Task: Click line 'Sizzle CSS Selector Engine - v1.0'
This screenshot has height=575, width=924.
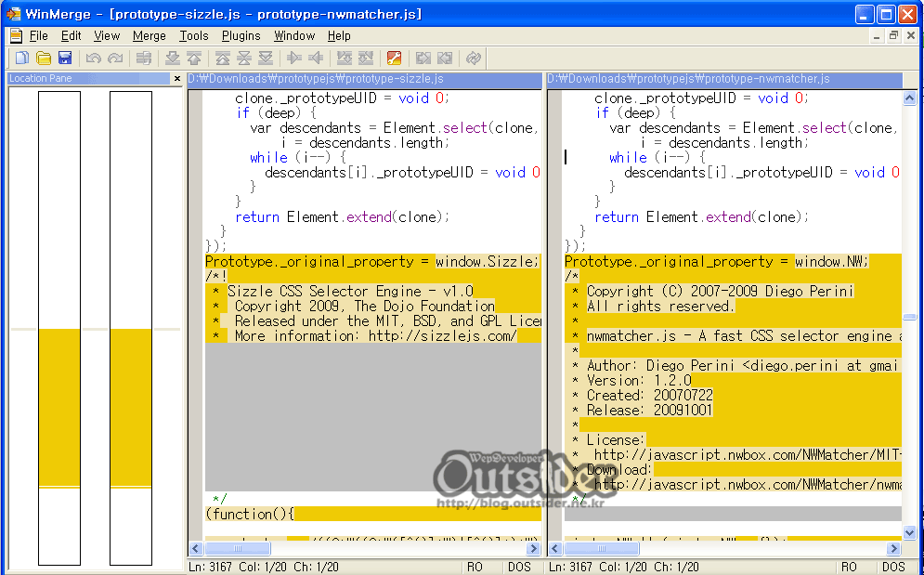Action: pos(350,292)
